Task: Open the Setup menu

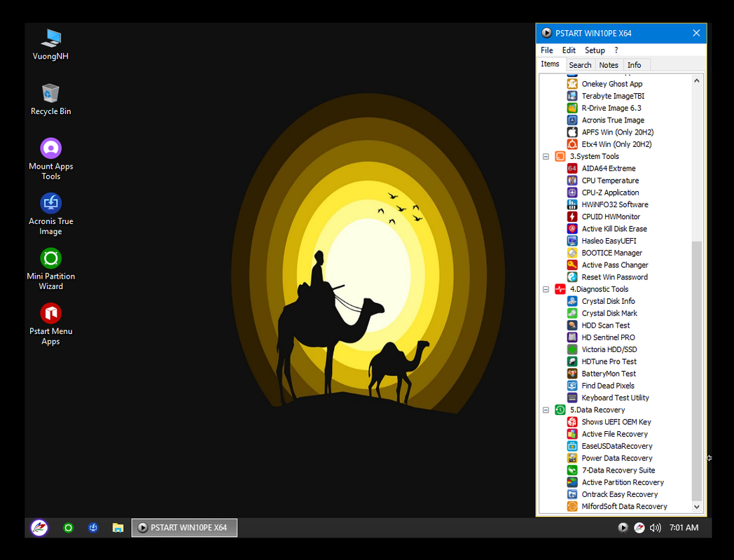Action: tap(595, 50)
